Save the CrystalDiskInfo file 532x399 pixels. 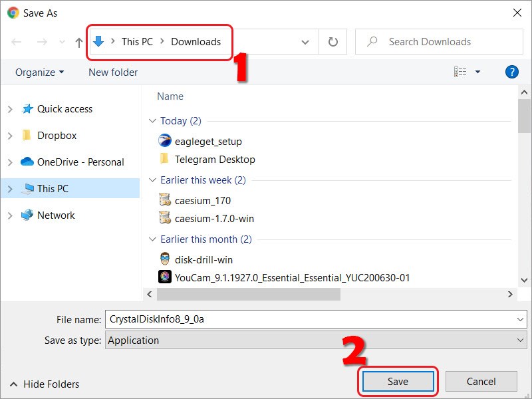point(398,381)
